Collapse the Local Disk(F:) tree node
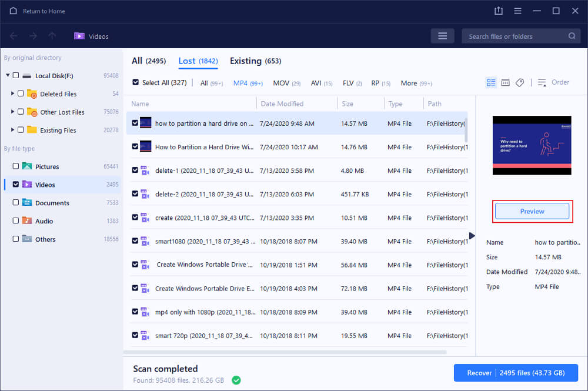Screen dimensions: 588x391 point(8,75)
